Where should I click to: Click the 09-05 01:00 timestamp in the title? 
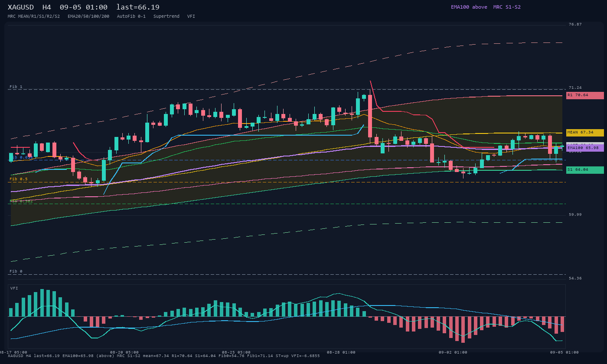tap(84, 7)
